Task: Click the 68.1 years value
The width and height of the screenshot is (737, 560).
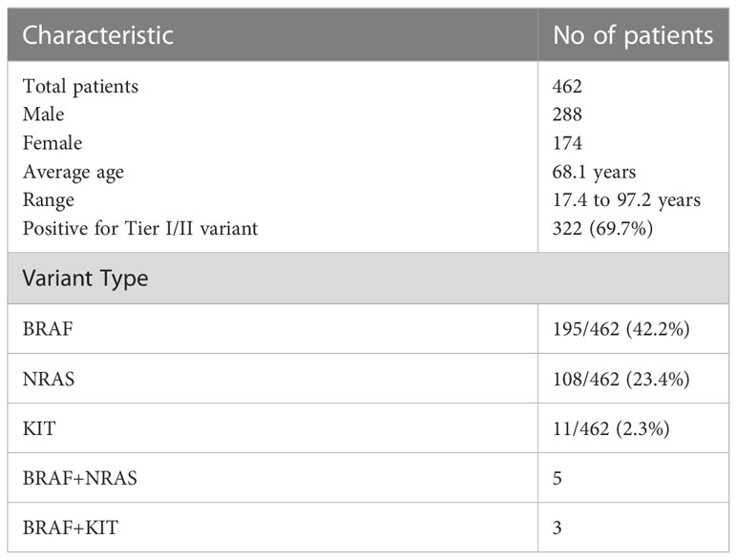Action: point(594,173)
